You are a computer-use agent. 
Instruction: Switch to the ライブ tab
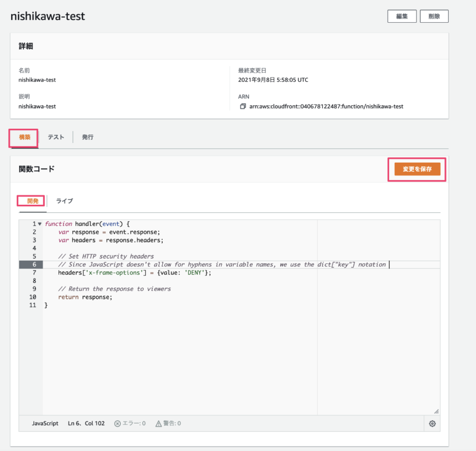(x=64, y=201)
